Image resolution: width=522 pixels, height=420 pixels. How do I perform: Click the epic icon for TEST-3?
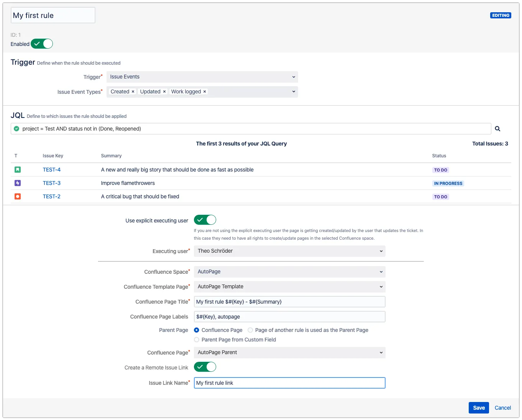click(x=18, y=183)
